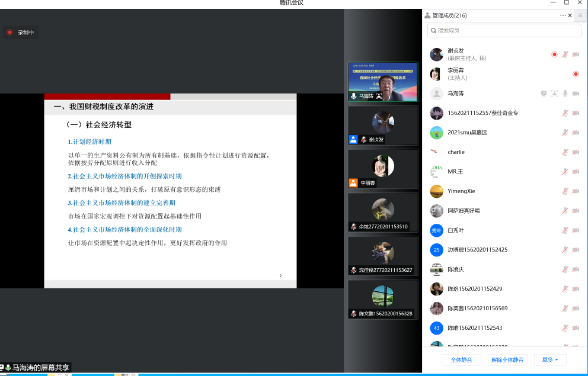Open the hamburger menu beside the members panel

pos(580,15)
